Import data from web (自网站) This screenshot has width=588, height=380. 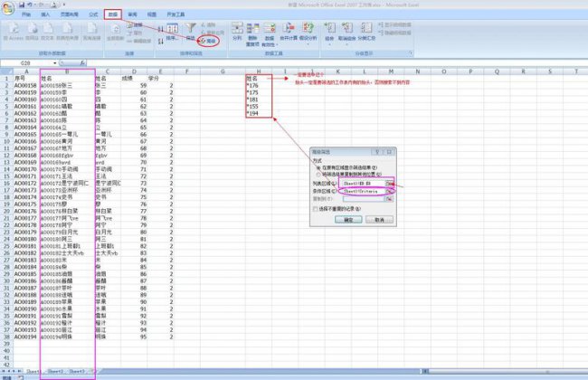(33, 32)
